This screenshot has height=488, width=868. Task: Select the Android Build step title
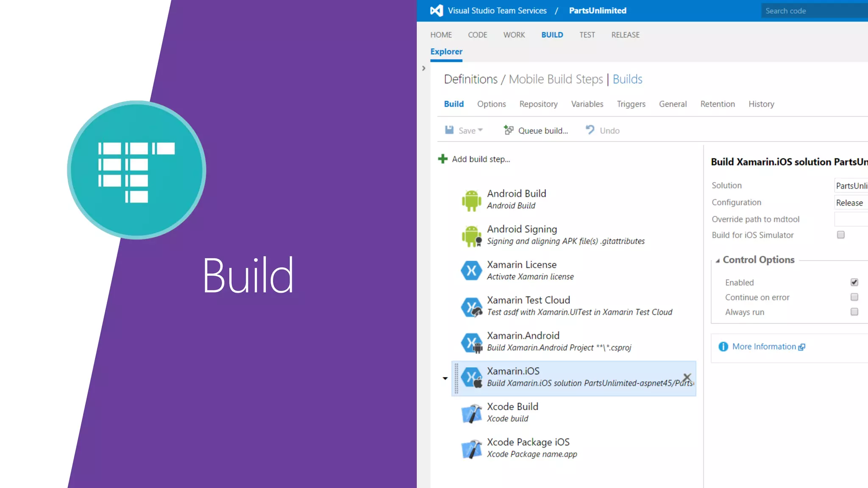coord(517,194)
